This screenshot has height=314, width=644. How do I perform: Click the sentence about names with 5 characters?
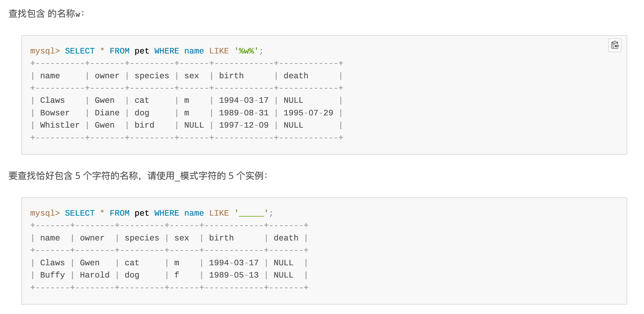coord(138,176)
